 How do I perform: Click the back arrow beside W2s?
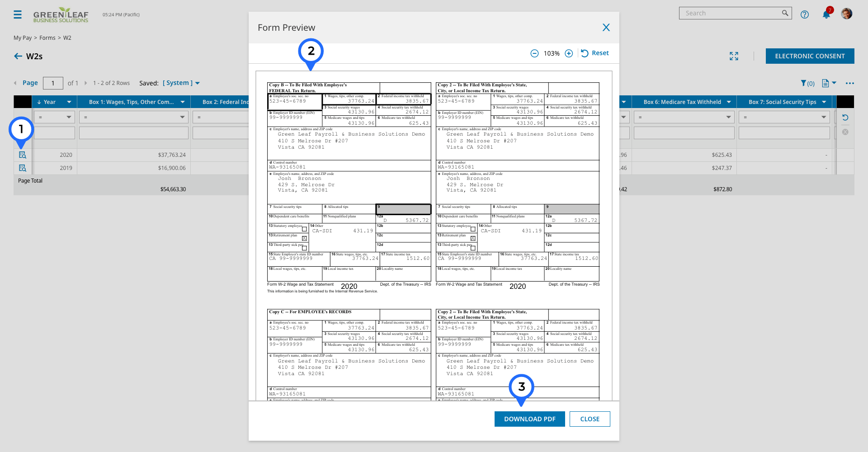coord(18,56)
